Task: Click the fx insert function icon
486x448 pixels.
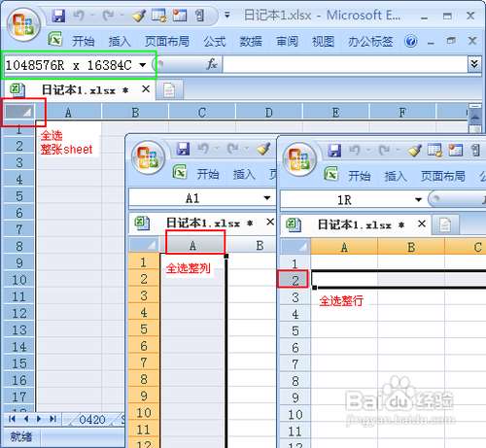Action: pyautogui.click(x=212, y=64)
